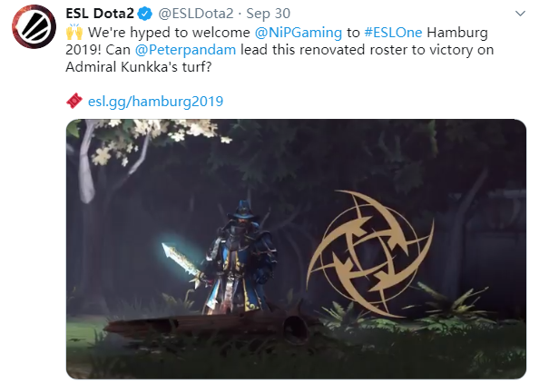Play the embedded video thumbnail
Viewport: 539px width, 392px height.
[296, 249]
